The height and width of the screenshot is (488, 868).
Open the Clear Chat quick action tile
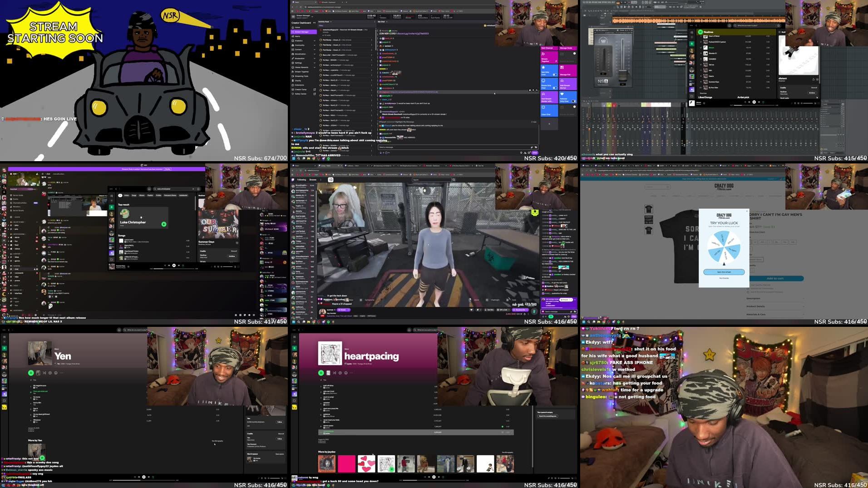pyautogui.click(x=549, y=110)
